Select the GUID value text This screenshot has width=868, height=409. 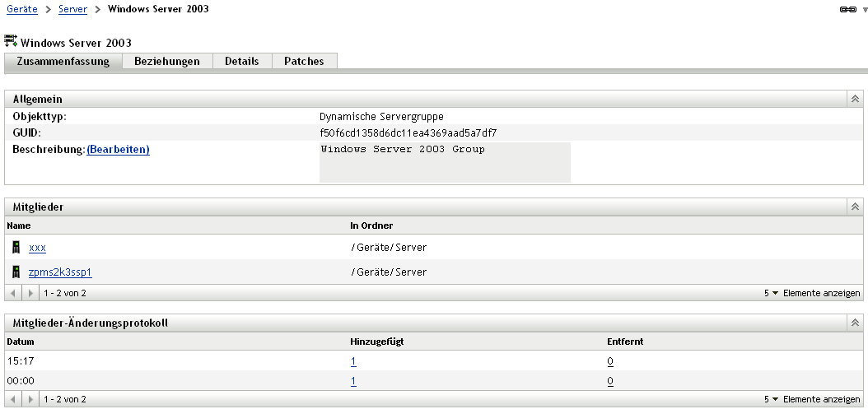[408, 132]
